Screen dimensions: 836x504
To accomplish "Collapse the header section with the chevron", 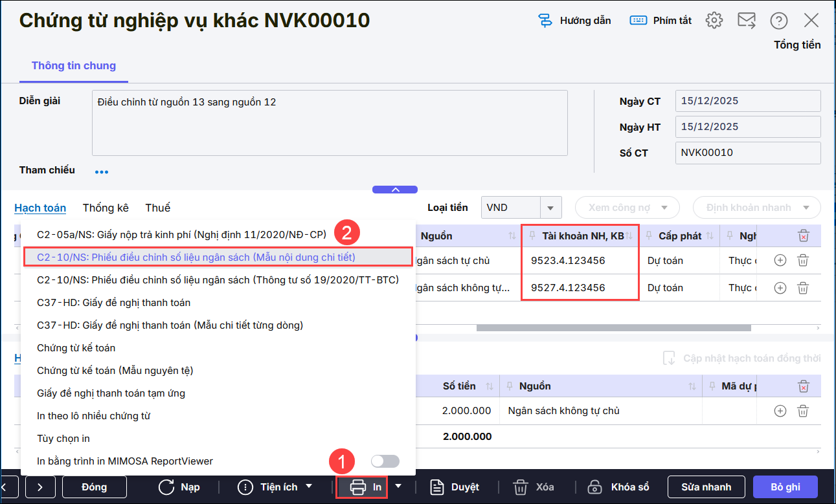I will [395, 190].
